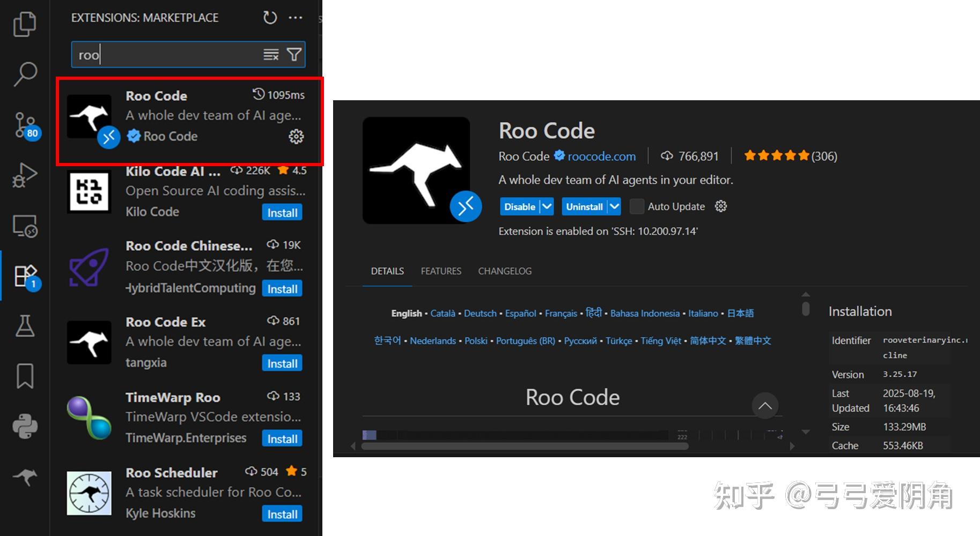Open the Türkçe readme translation
Image resolution: width=980 pixels, height=536 pixels.
[x=619, y=341]
